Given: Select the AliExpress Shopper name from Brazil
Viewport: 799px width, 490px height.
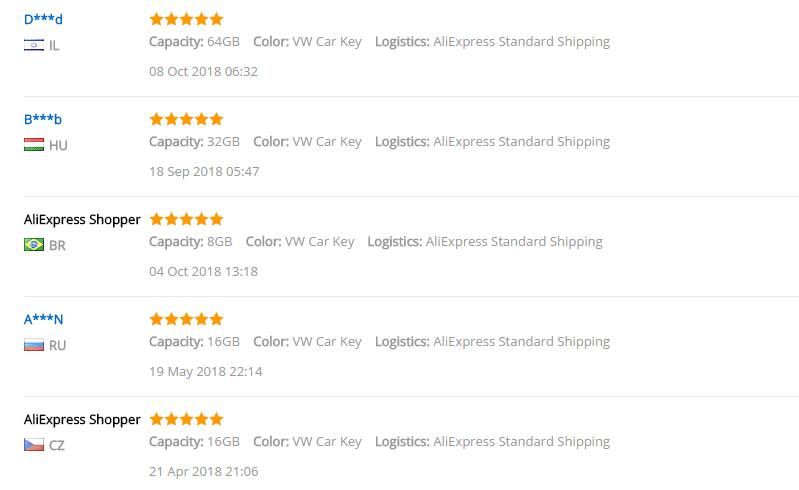Looking at the screenshot, I should click(x=82, y=220).
